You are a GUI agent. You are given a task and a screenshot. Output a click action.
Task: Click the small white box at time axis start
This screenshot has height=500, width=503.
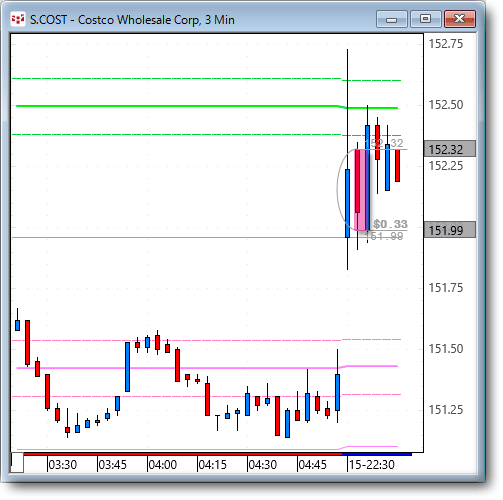coord(17,462)
